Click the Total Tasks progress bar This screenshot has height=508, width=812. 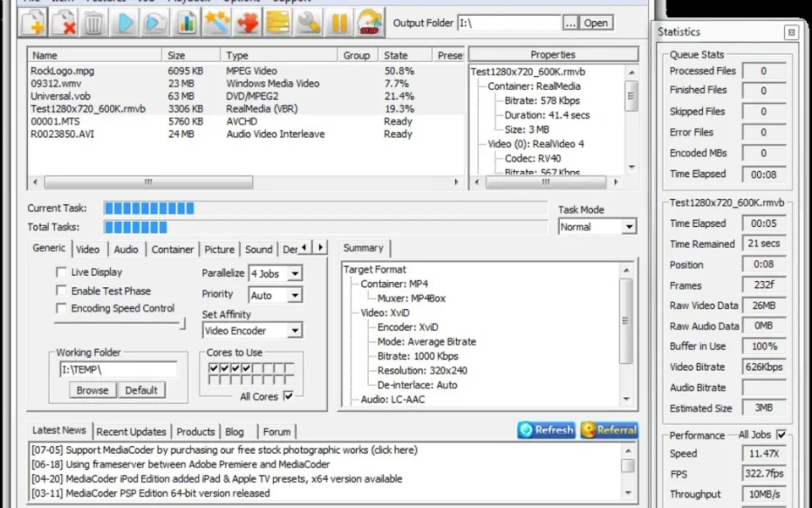(x=325, y=227)
